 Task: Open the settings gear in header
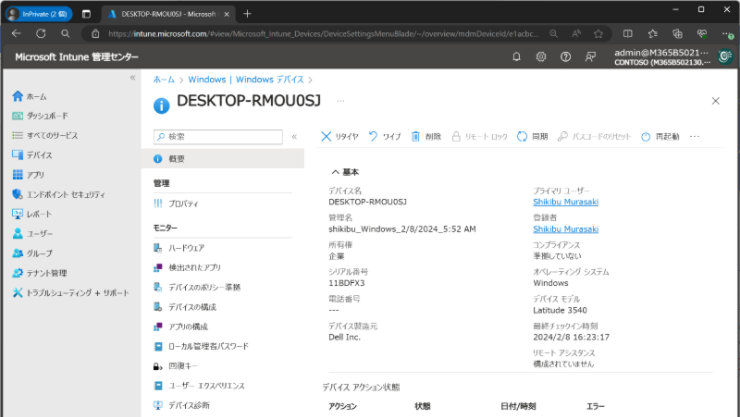pos(541,57)
